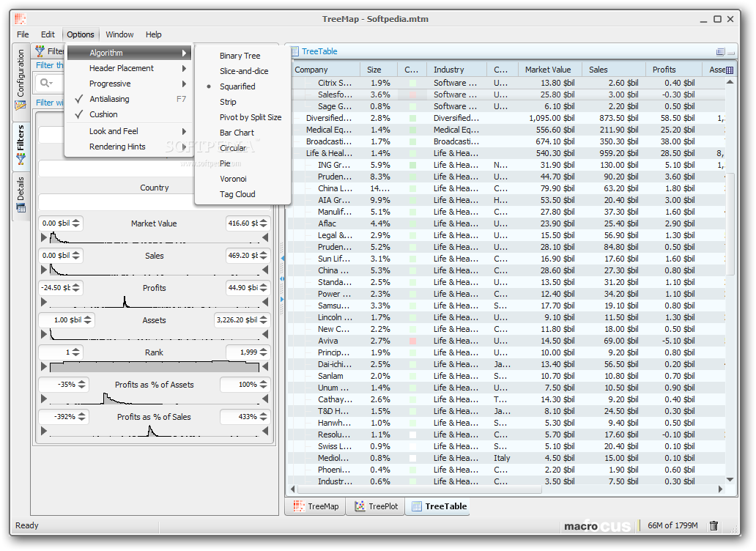
Task: Switch to the TreeMap view tab
Action: click(x=316, y=506)
